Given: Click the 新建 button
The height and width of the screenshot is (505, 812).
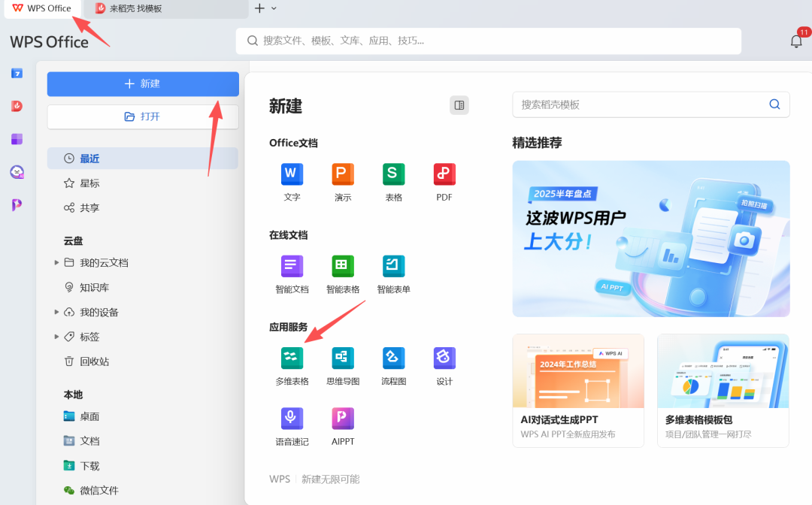Looking at the screenshot, I should [143, 83].
